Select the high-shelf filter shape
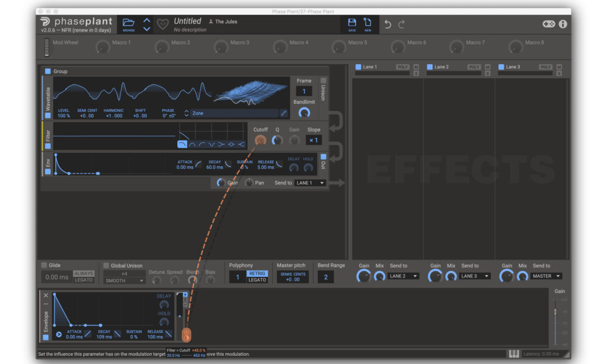607x364 pixels. coord(241,145)
